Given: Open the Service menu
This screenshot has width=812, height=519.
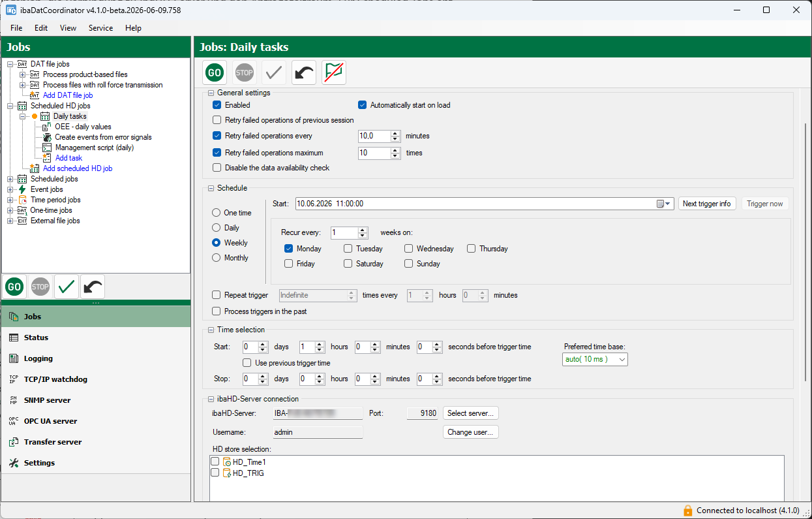Looking at the screenshot, I should point(100,28).
